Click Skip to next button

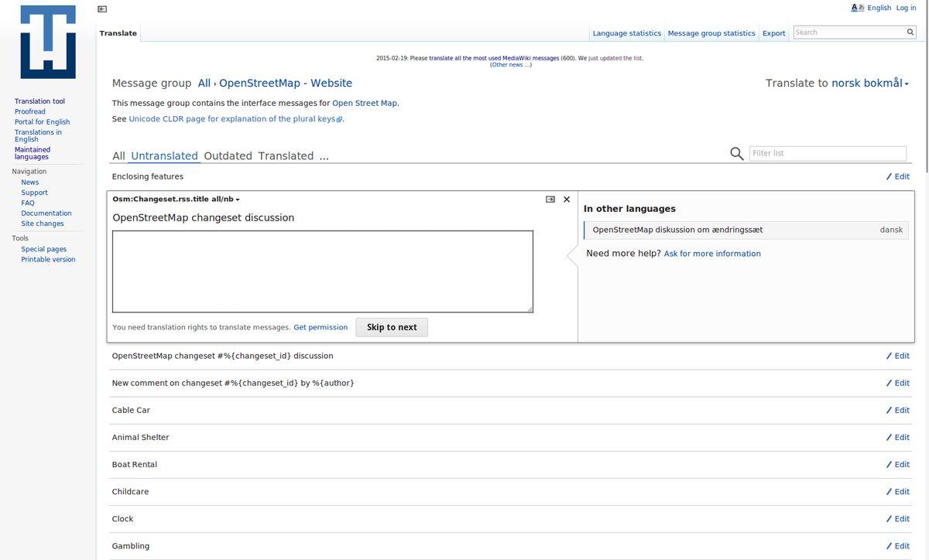[x=392, y=327]
